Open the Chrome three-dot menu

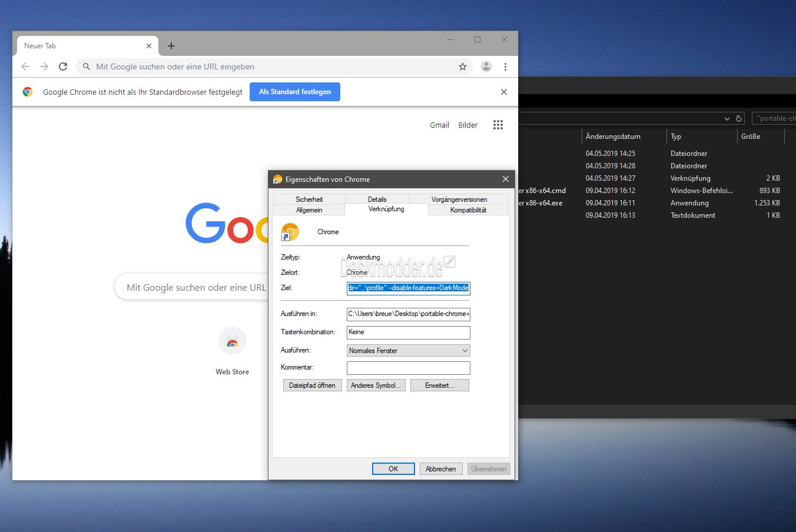point(505,66)
